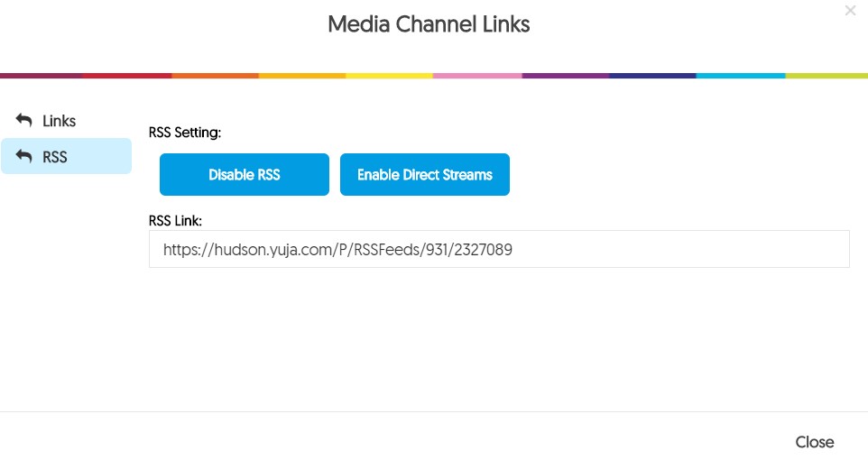Click the orange segment of color bar

pos(216,75)
